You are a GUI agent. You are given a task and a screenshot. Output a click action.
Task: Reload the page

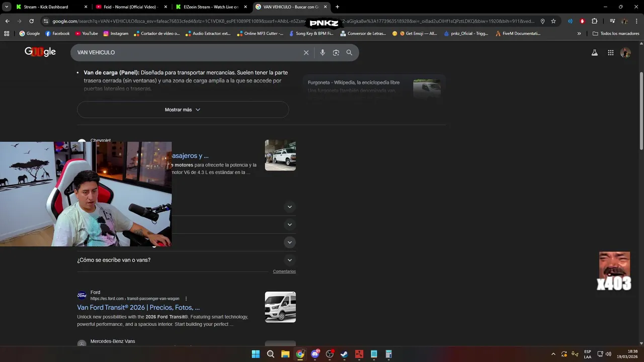pos(31,21)
